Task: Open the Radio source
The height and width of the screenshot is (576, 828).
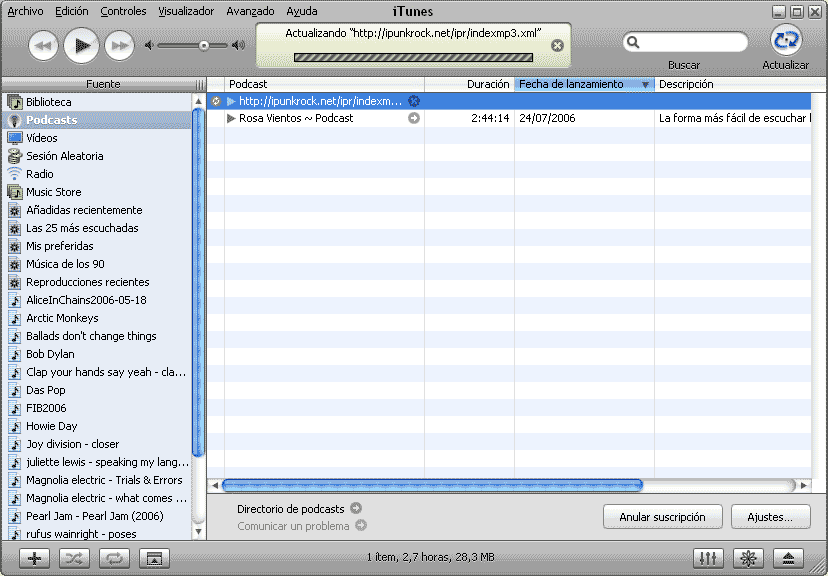Action: [98, 174]
